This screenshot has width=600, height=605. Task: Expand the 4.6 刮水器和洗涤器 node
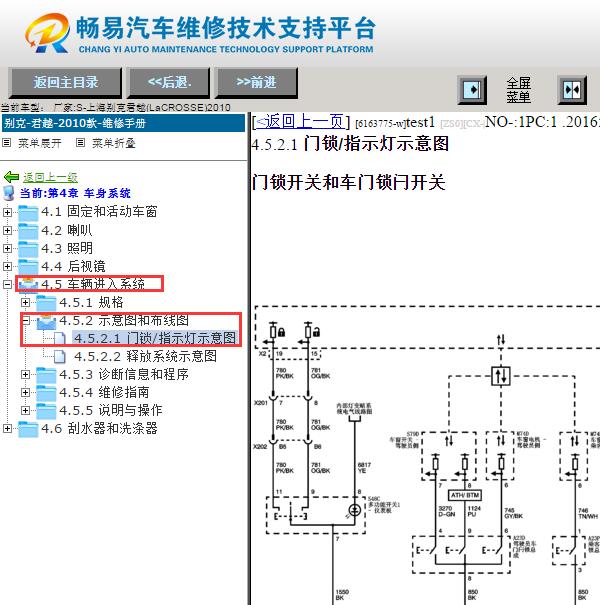[x=7, y=428]
